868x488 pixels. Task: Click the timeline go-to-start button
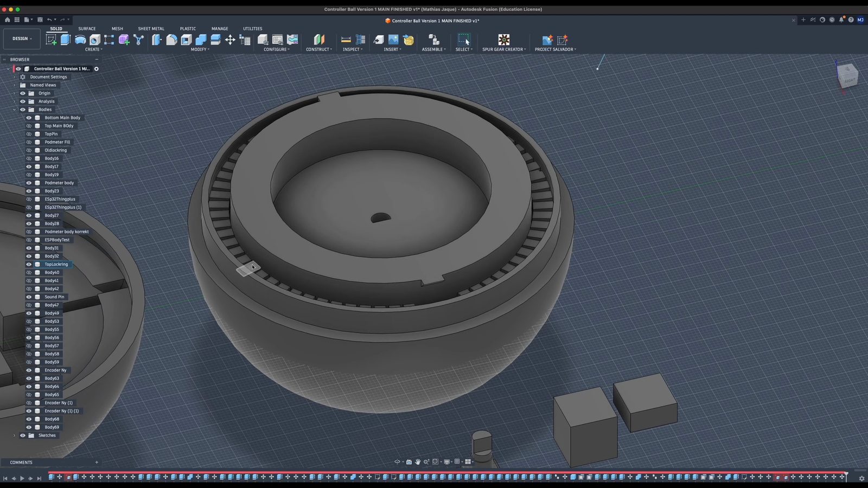(x=5, y=478)
